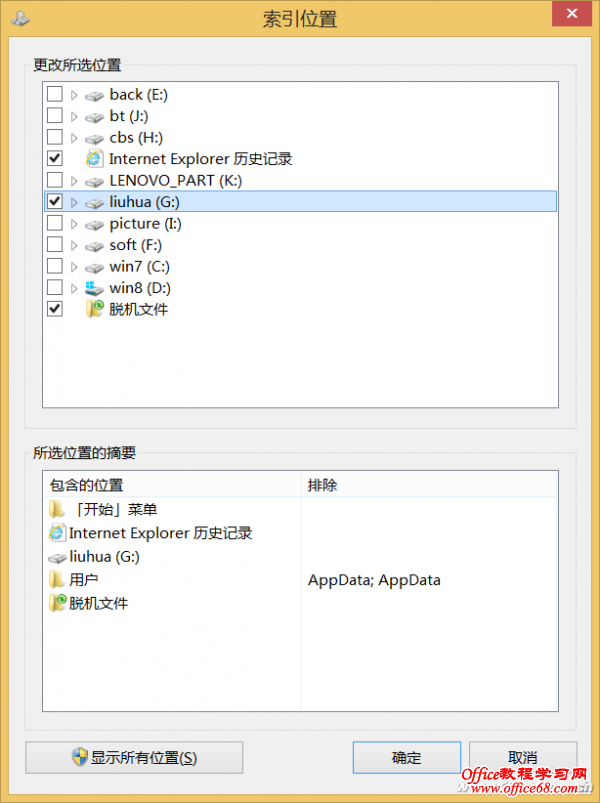The width and height of the screenshot is (600, 803).
Task: Click the back (E:) drive icon
Action: tap(94, 95)
